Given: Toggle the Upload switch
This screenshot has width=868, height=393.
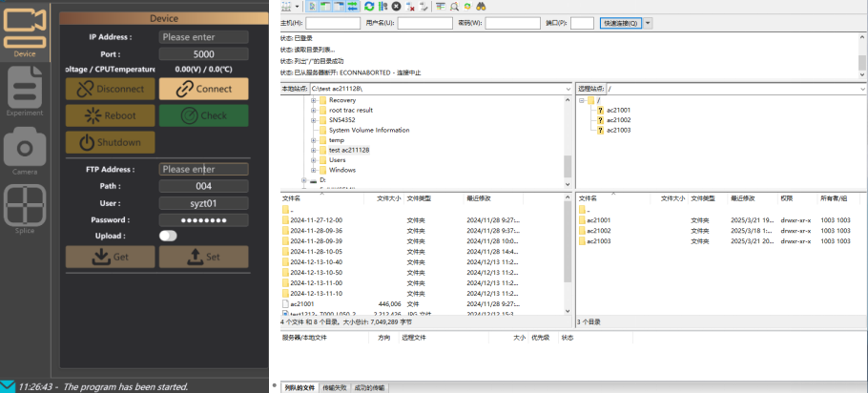Looking at the screenshot, I should [168, 235].
